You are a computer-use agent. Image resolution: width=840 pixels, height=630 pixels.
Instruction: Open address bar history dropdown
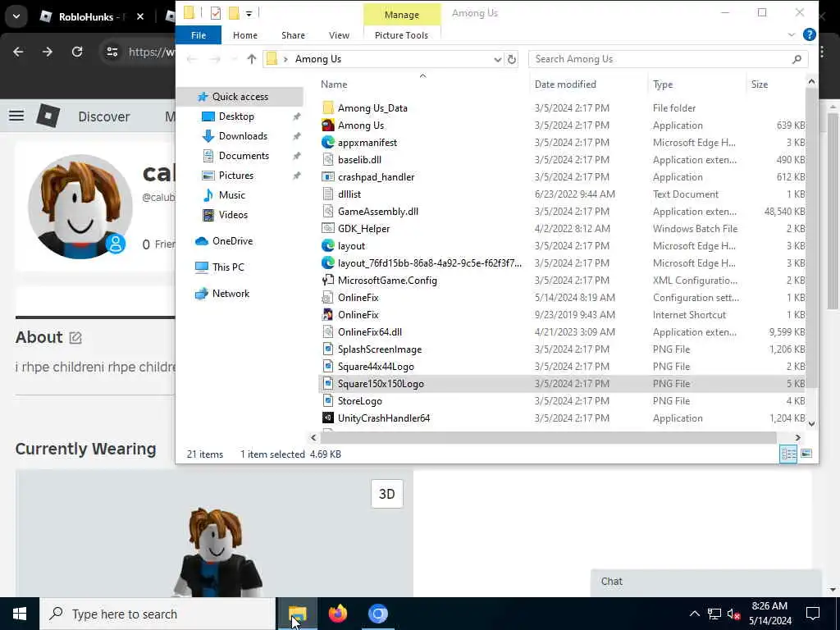tap(497, 59)
